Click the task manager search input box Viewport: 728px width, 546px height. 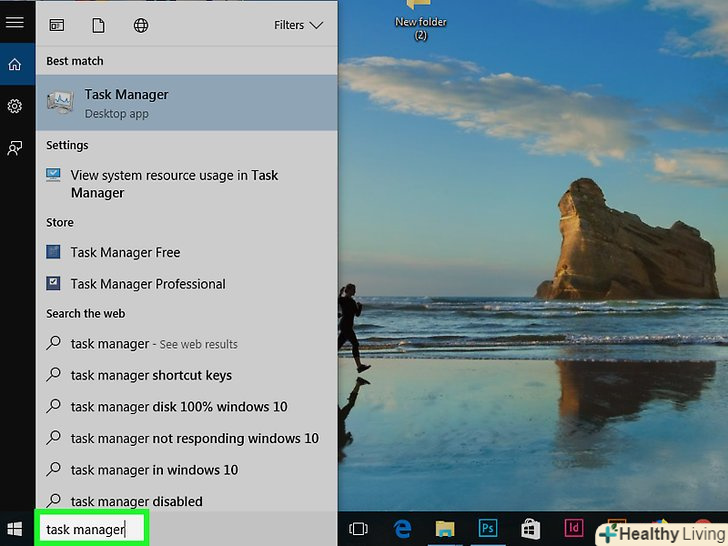[90, 529]
